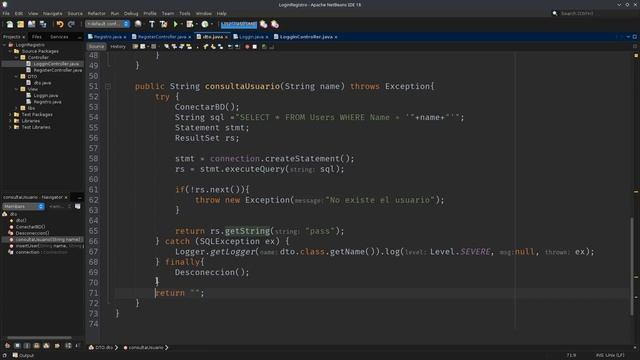Click the Profile Project icon
This screenshot has height=360, width=640.
click(x=205, y=24)
